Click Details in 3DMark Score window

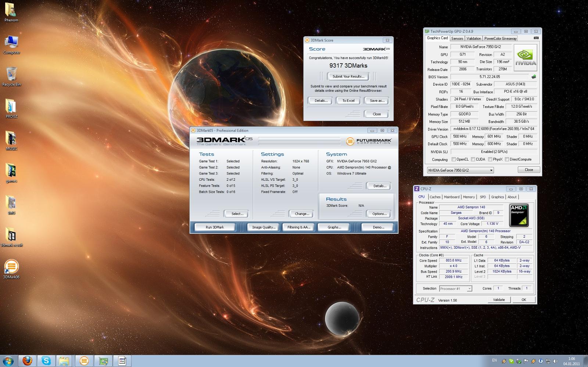tap(321, 101)
